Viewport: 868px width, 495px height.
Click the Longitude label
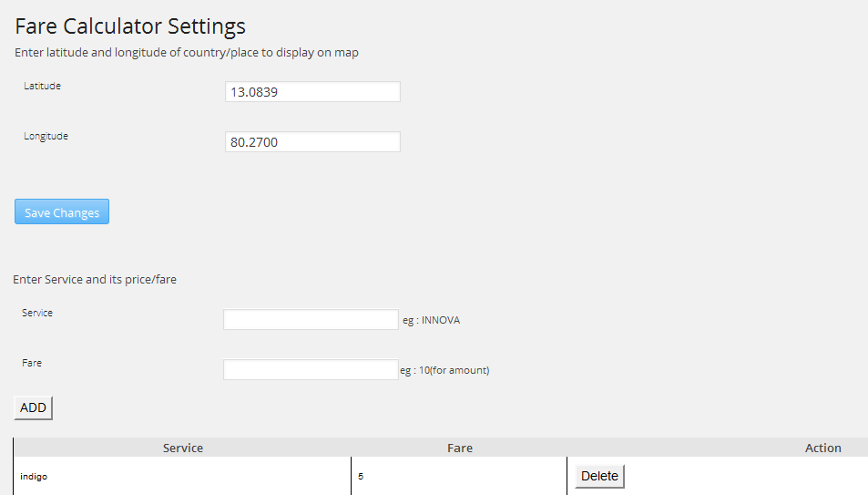(x=46, y=136)
